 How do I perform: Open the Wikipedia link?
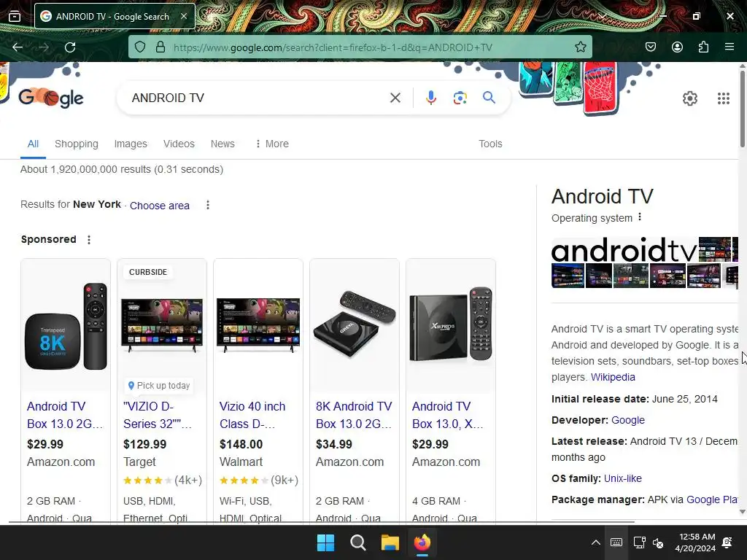point(613,377)
